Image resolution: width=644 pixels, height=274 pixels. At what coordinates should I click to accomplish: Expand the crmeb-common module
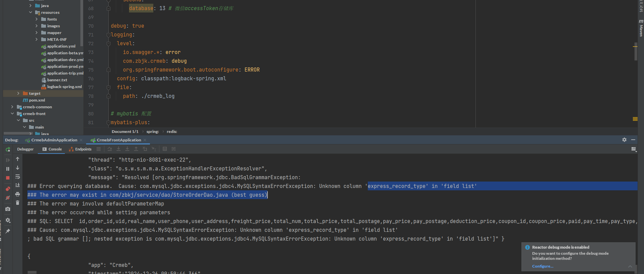(x=12, y=107)
